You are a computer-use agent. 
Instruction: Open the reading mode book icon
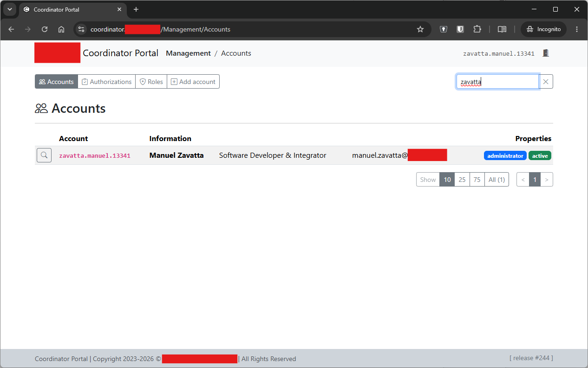(502, 29)
